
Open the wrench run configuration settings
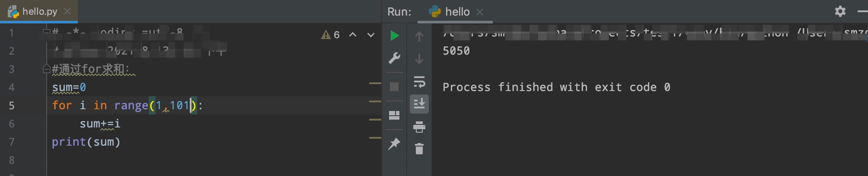coord(394,58)
